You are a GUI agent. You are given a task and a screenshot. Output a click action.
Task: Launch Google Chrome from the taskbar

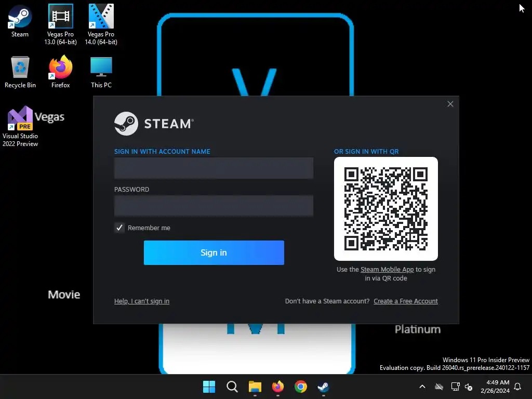pyautogui.click(x=301, y=387)
